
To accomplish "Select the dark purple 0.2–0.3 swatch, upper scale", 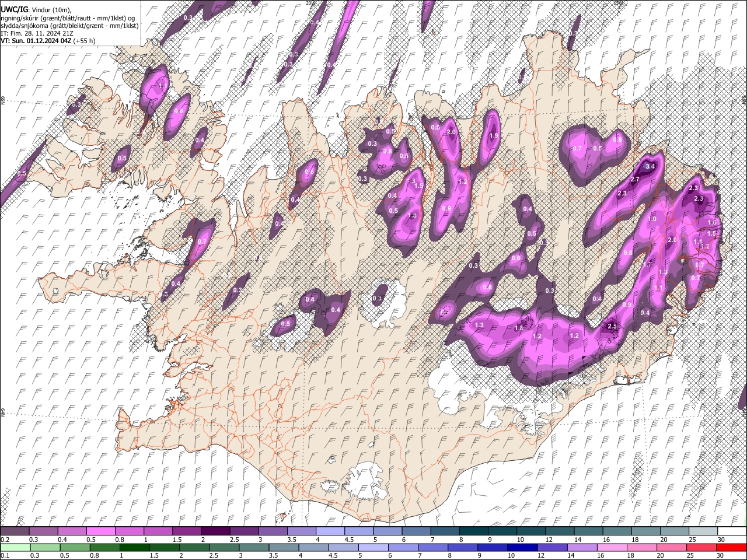I will click(15, 531).
